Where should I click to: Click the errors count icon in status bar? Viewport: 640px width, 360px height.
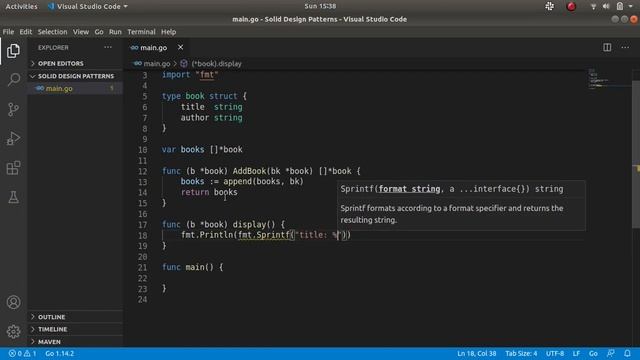[x=15, y=353]
